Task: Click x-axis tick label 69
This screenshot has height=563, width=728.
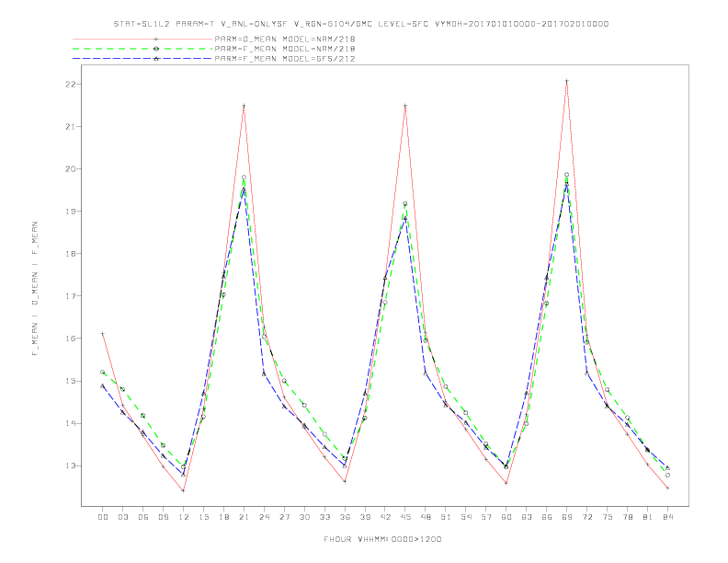Action: [567, 517]
